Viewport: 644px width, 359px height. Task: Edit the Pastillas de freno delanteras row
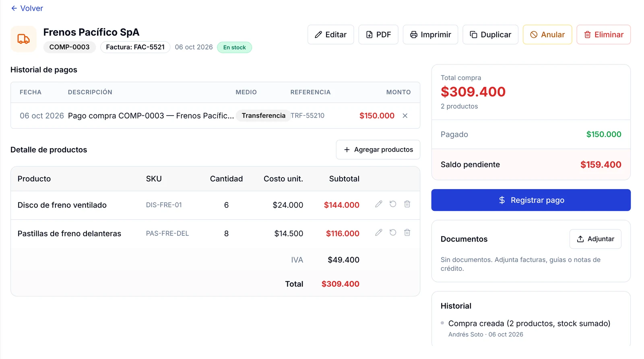(x=379, y=233)
